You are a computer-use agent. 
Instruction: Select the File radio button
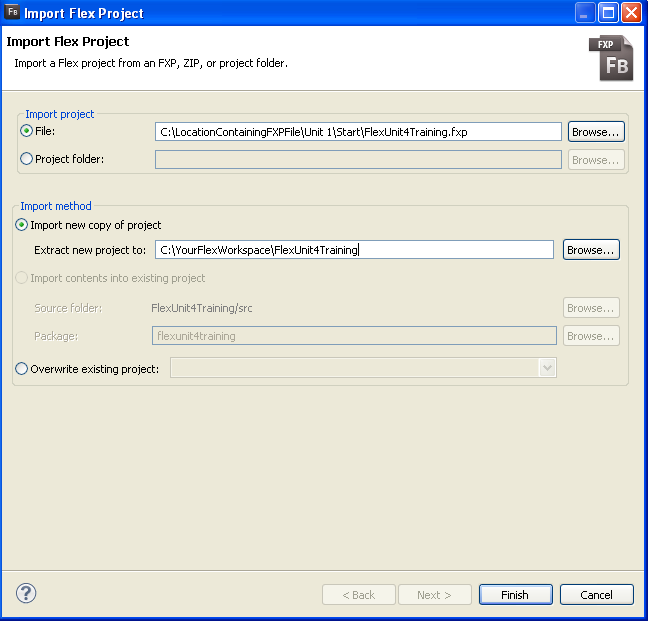26,131
